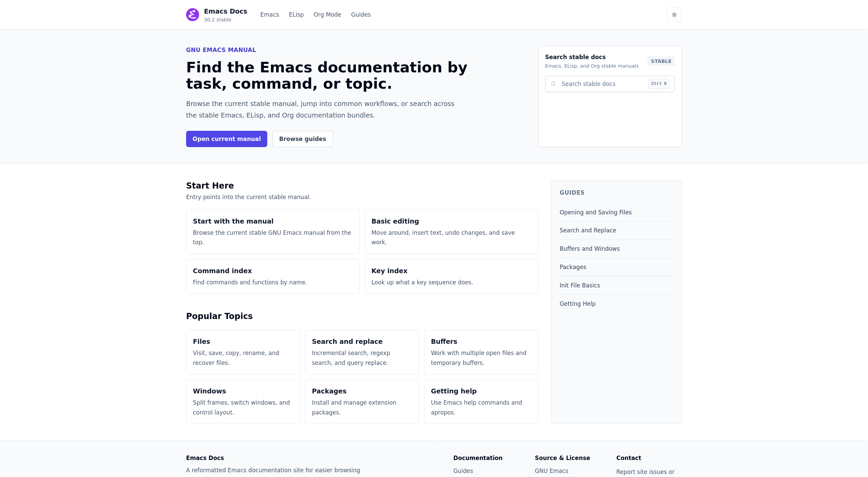The image size is (868, 477).
Task: Click the Browse guides button
Action: point(303,139)
